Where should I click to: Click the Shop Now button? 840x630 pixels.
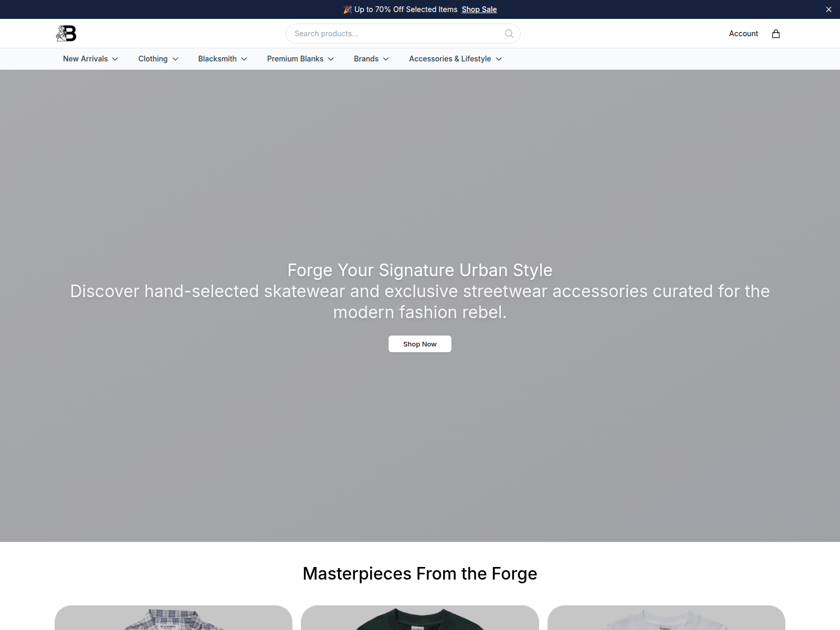tap(420, 344)
